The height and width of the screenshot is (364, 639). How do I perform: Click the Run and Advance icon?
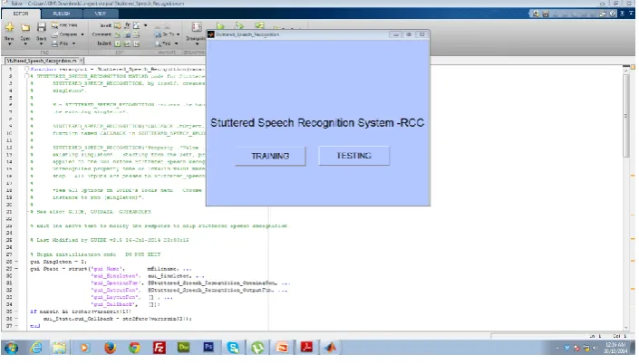[239, 26]
